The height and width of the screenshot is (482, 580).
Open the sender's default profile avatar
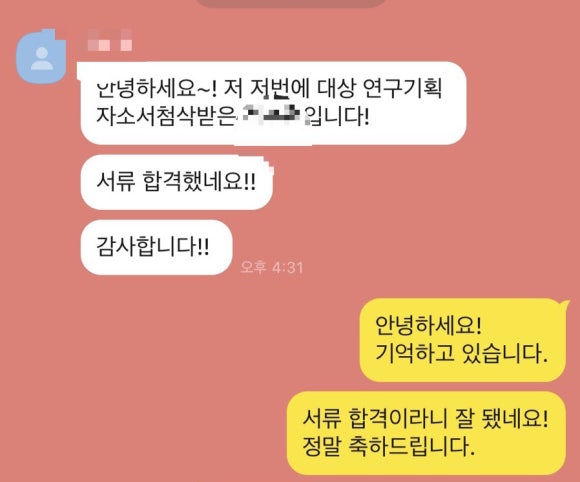pos(41,57)
